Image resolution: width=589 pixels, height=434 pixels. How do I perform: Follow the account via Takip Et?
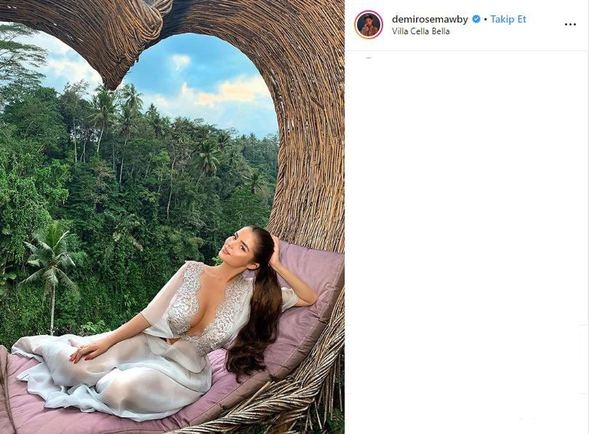508,19
